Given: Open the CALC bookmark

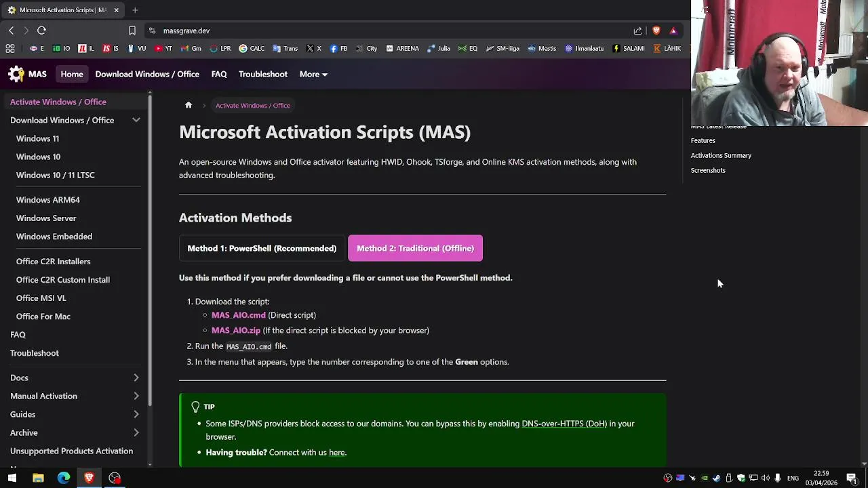Looking at the screenshot, I should (252, 48).
